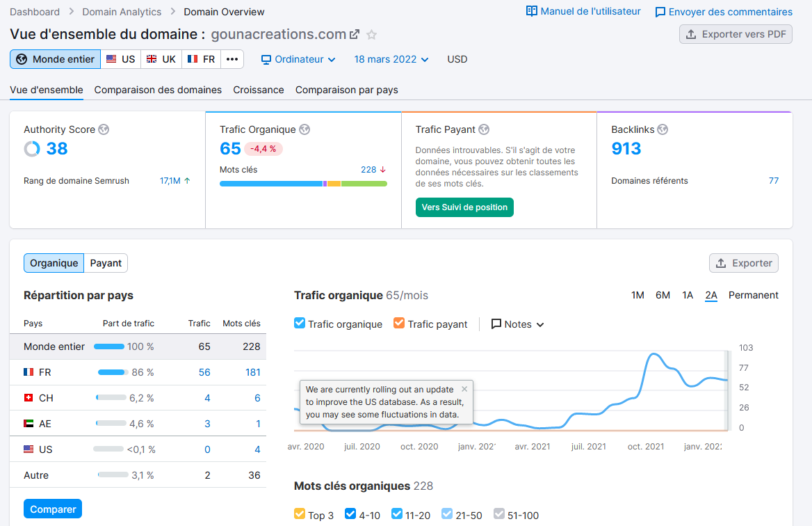The width and height of the screenshot is (812, 526).
Task: Toggle the Top 3 keywords checkbox
Action: coord(300,514)
